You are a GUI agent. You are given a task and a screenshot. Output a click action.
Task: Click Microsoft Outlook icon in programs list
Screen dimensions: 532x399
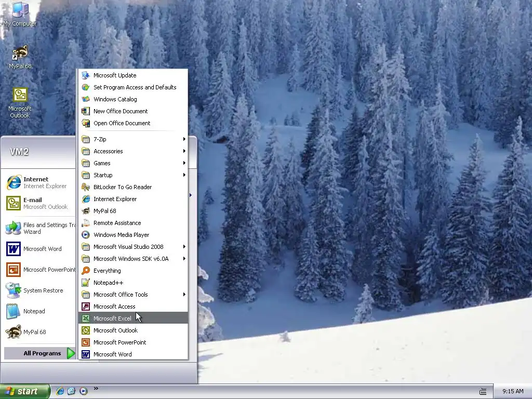pos(86,330)
